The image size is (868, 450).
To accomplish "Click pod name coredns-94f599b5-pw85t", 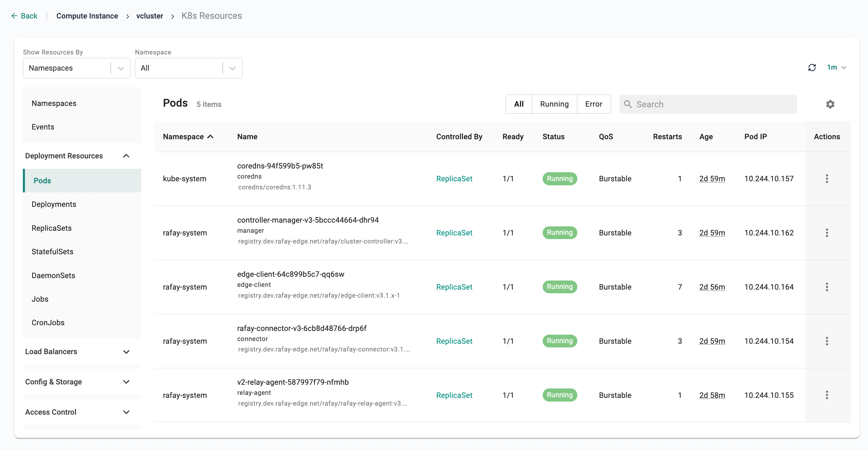I will 280,166.
